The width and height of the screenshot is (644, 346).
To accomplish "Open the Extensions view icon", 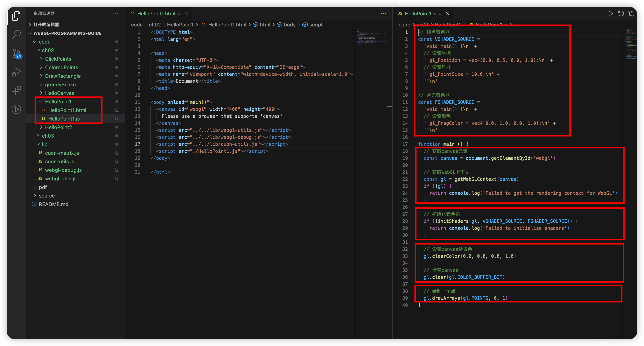I will 16,91.
